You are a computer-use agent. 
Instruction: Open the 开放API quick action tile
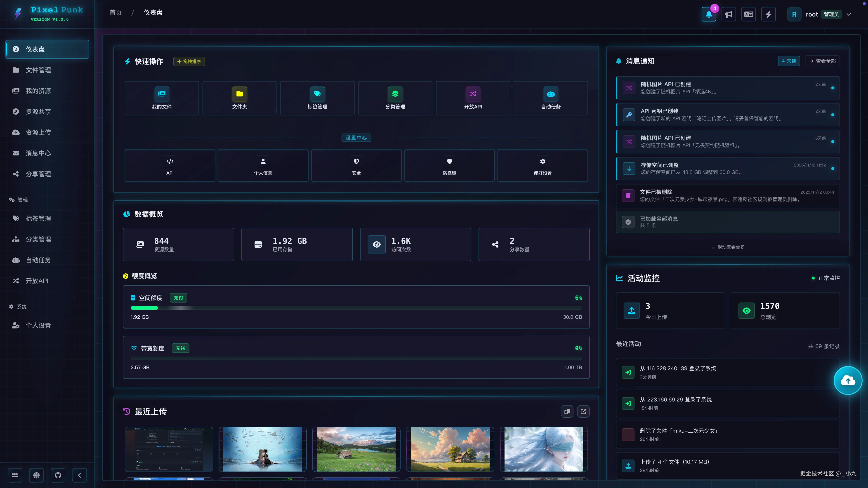[473, 98]
